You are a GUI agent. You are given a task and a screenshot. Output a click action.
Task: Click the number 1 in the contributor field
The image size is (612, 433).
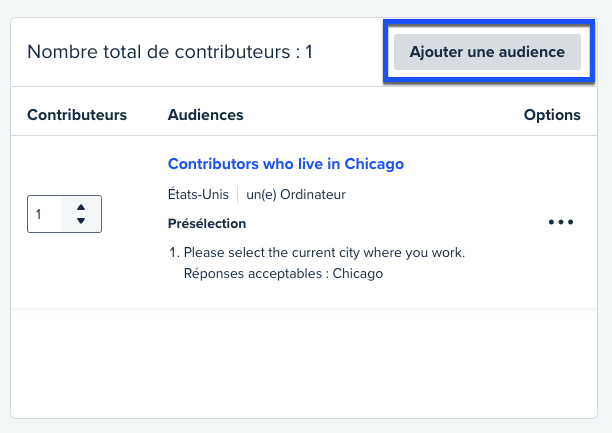(39, 214)
